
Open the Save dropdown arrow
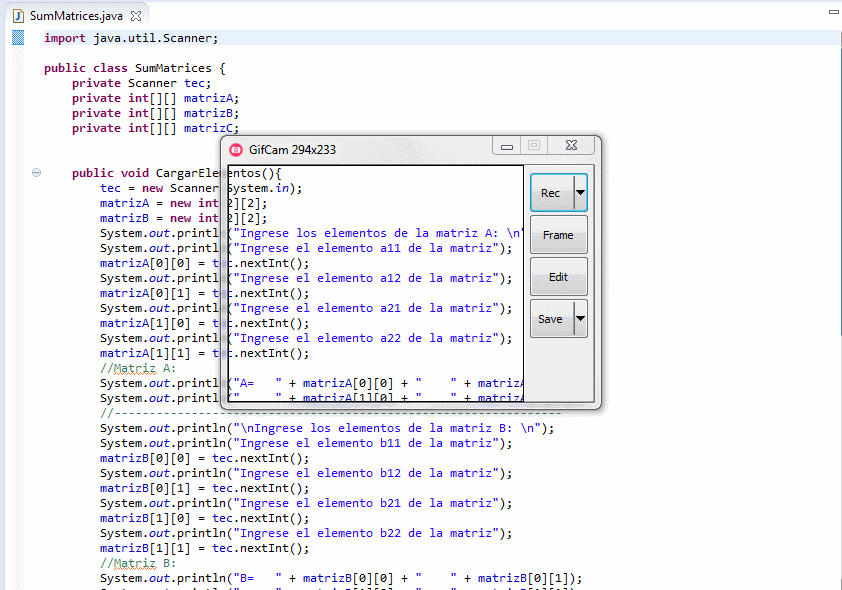580,319
